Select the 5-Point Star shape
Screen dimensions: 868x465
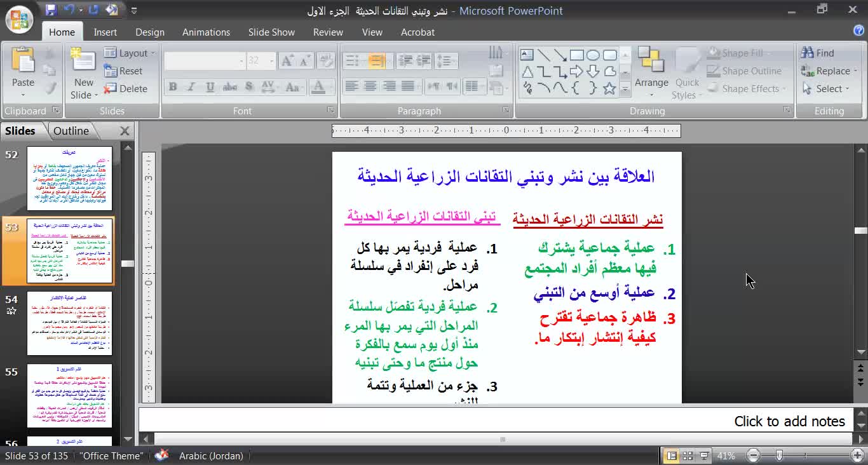609,88
